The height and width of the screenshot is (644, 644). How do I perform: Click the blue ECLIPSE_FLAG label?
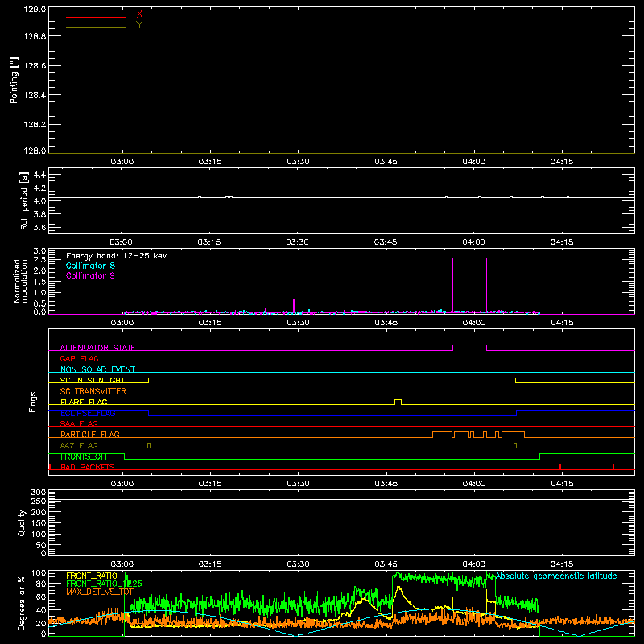pos(88,413)
